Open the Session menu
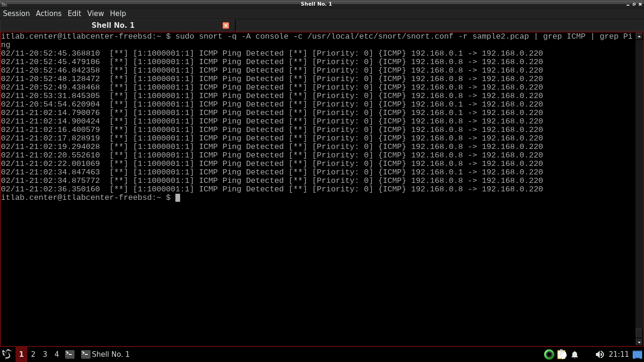Viewport: 644px width, 362px height. tap(17, 13)
